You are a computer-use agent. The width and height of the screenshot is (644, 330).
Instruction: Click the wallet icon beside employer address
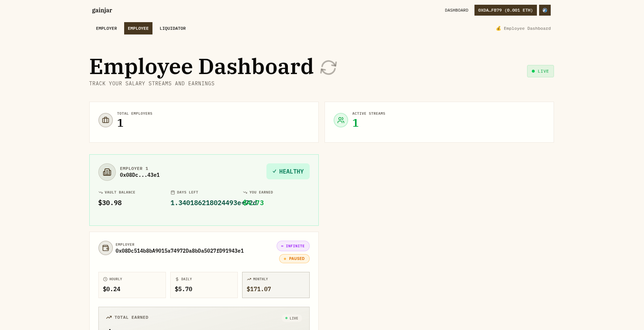point(106,248)
